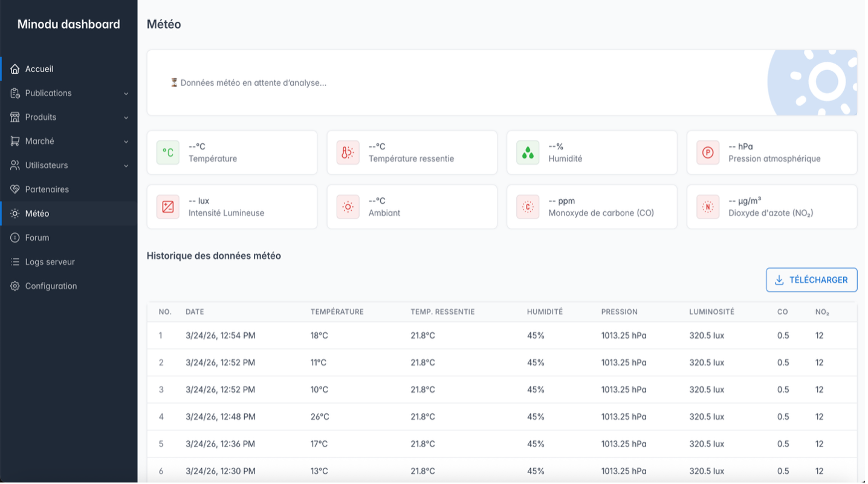
Task: Open the Partenaires menu item
Action: tap(69, 189)
